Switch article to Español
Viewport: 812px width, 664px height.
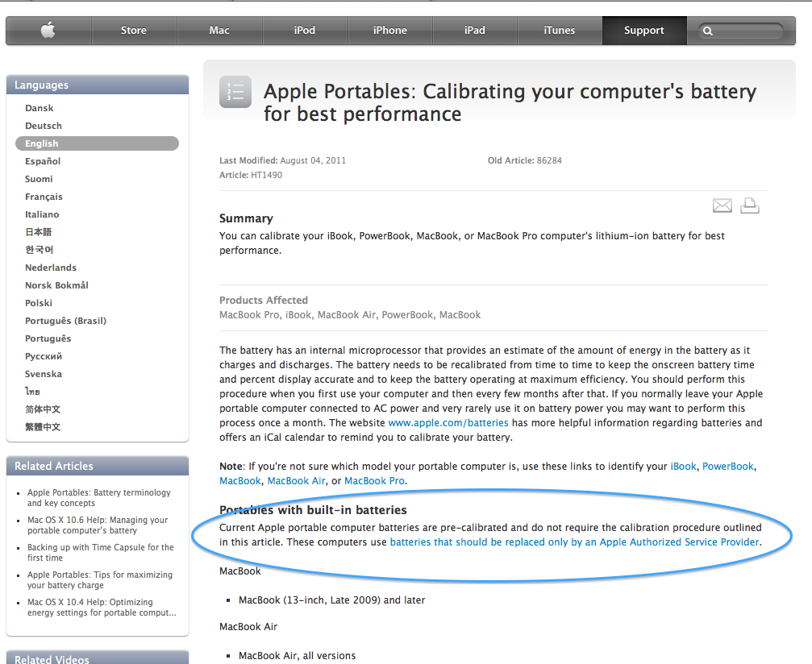43,161
